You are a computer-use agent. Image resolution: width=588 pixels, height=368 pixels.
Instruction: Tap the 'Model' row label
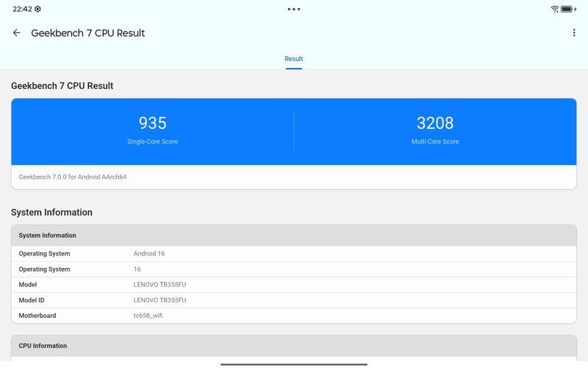28,285
